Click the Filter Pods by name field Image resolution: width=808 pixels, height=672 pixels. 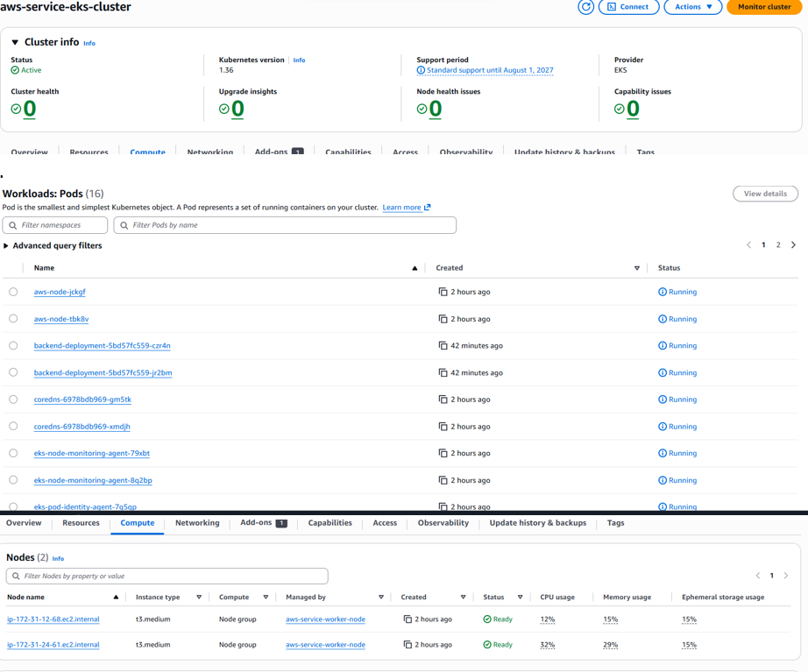[285, 225]
